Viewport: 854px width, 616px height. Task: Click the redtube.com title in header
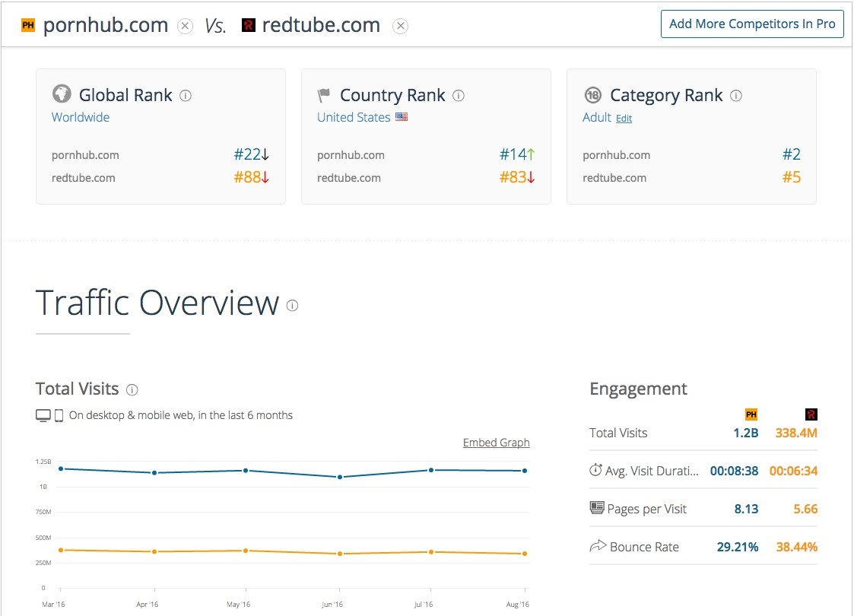point(322,25)
